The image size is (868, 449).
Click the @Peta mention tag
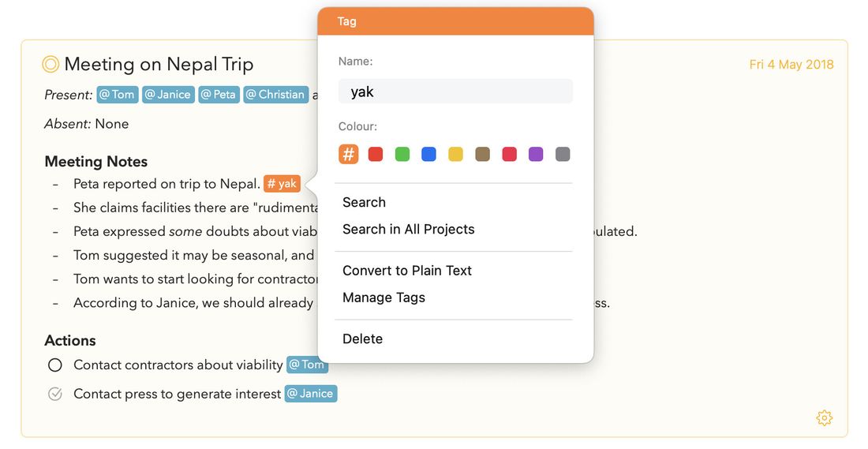(x=219, y=95)
